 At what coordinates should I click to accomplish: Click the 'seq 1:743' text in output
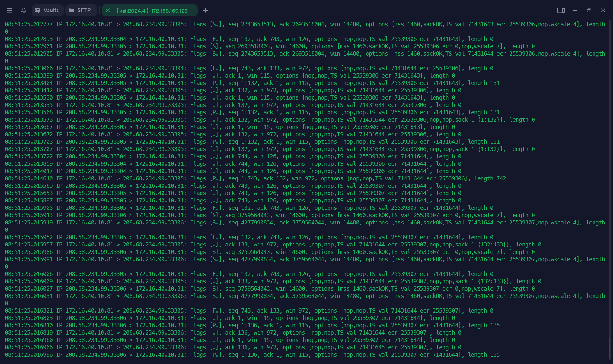point(242,178)
